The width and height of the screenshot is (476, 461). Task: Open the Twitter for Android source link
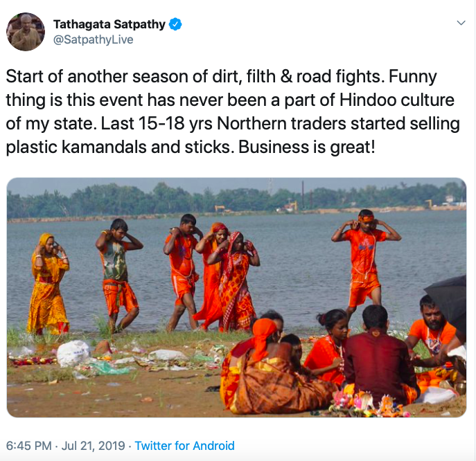click(184, 446)
